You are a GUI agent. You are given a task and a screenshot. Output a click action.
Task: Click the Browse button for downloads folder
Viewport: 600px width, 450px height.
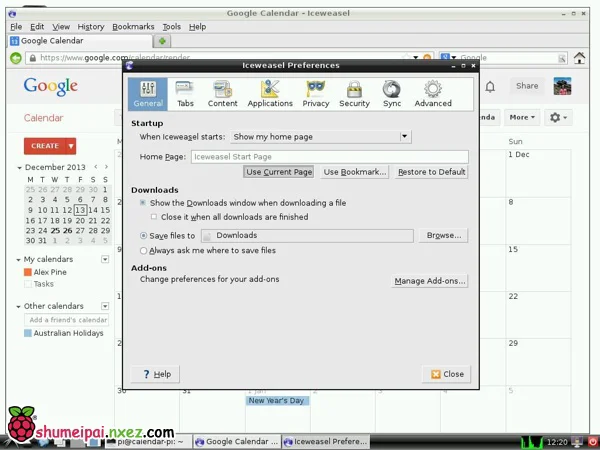click(x=443, y=235)
